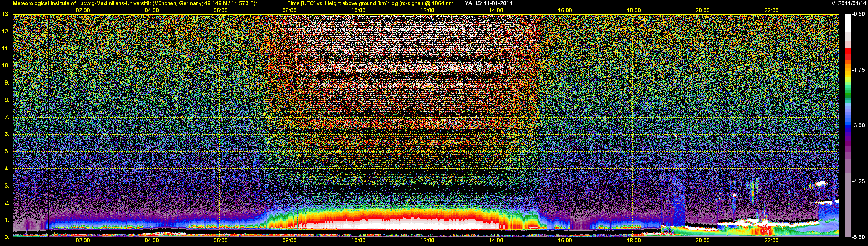The width and height of the screenshot is (868, 246).
Task: Select the -1.75 color scale value
Action: coord(858,70)
